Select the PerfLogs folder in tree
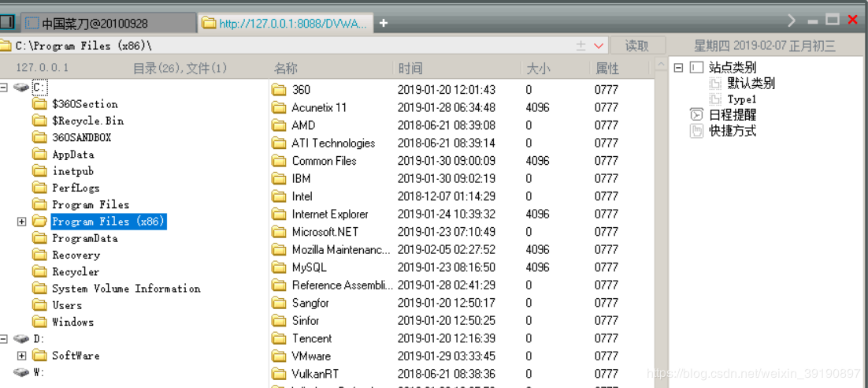The height and width of the screenshot is (388, 868). (76, 188)
